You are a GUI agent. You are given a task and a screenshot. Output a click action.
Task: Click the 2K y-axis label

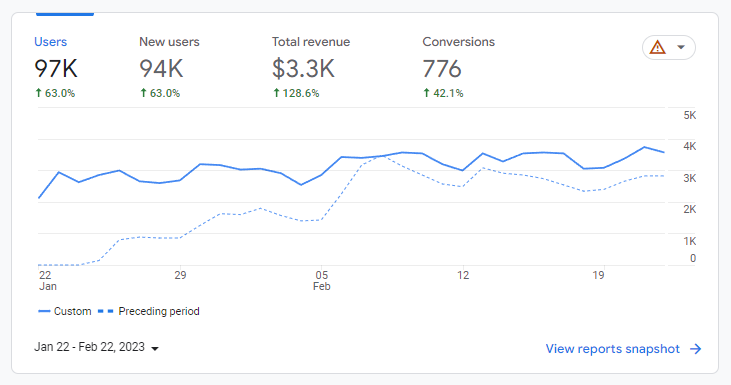coord(690,209)
